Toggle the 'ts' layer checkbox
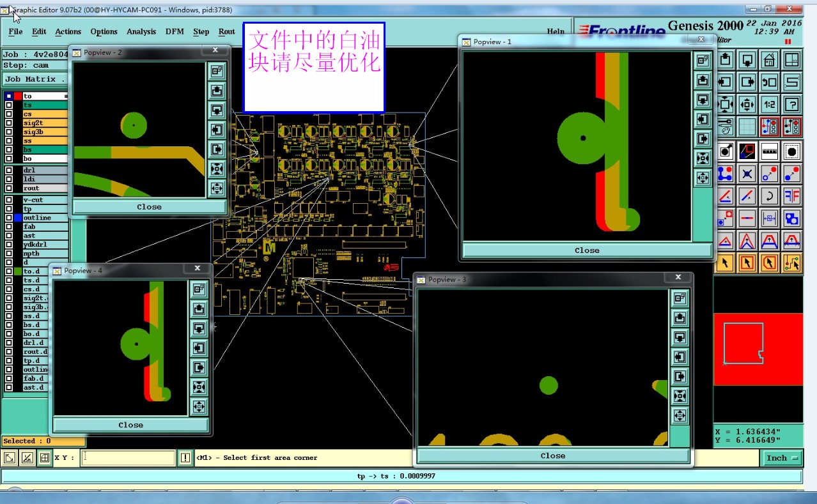Screen dimensions: 817x504 [x=9, y=105]
